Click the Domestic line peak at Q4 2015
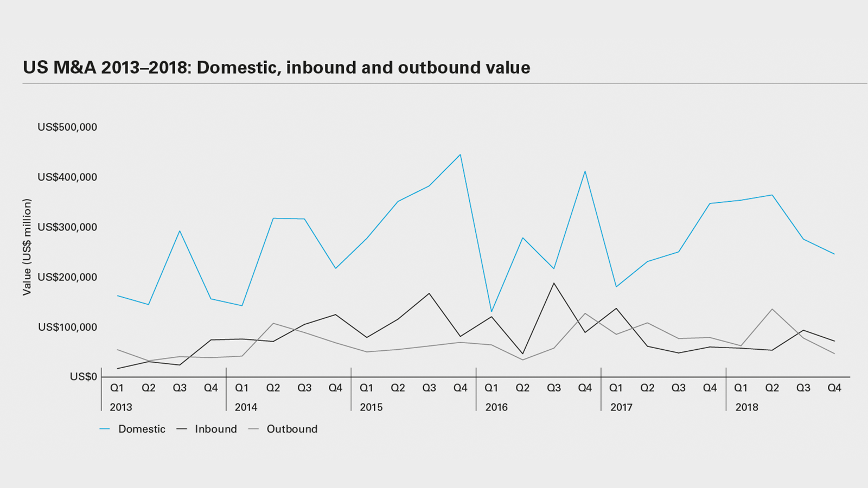 (460, 155)
